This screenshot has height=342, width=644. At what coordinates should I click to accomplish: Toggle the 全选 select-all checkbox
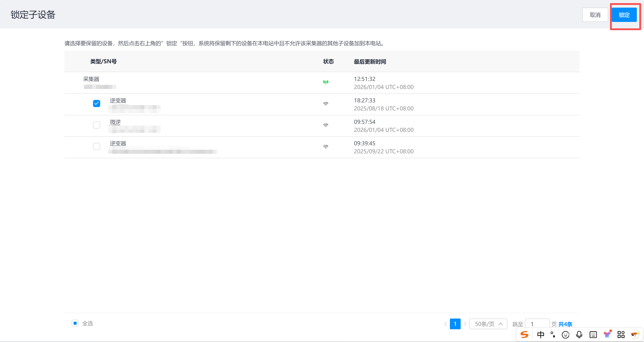click(x=75, y=323)
